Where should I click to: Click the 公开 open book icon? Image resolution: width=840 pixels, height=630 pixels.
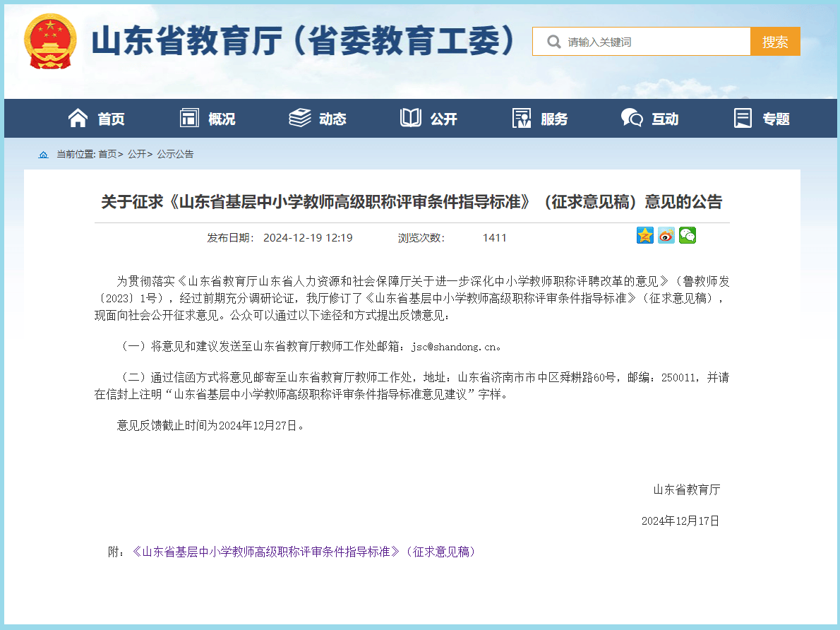click(411, 118)
